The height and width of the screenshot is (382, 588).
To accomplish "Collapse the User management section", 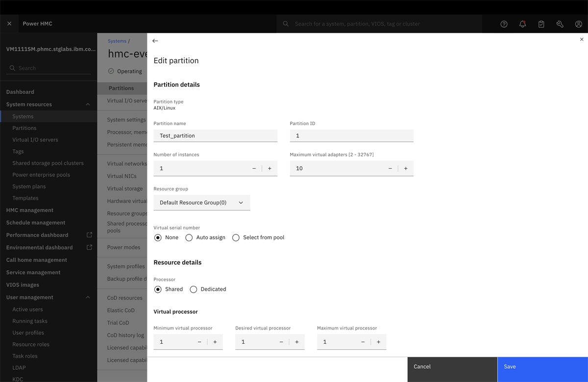I will (88, 297).
